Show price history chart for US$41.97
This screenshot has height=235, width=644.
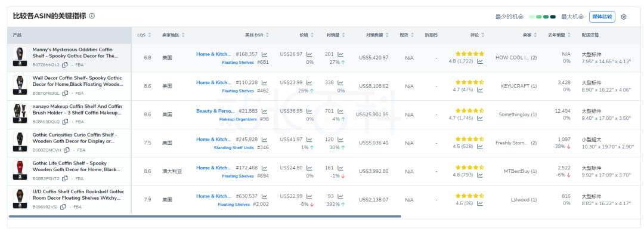click(309, 140)
